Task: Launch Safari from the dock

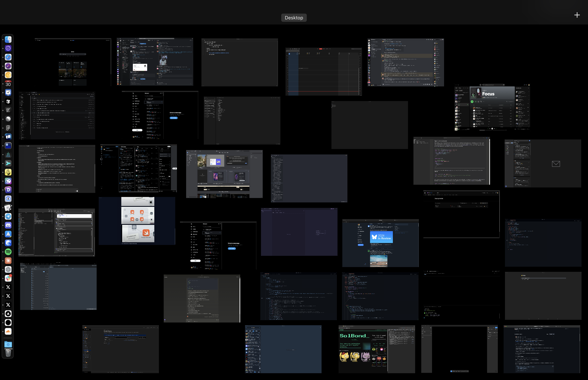Action: pyautogui.click(x=8, y=57)
